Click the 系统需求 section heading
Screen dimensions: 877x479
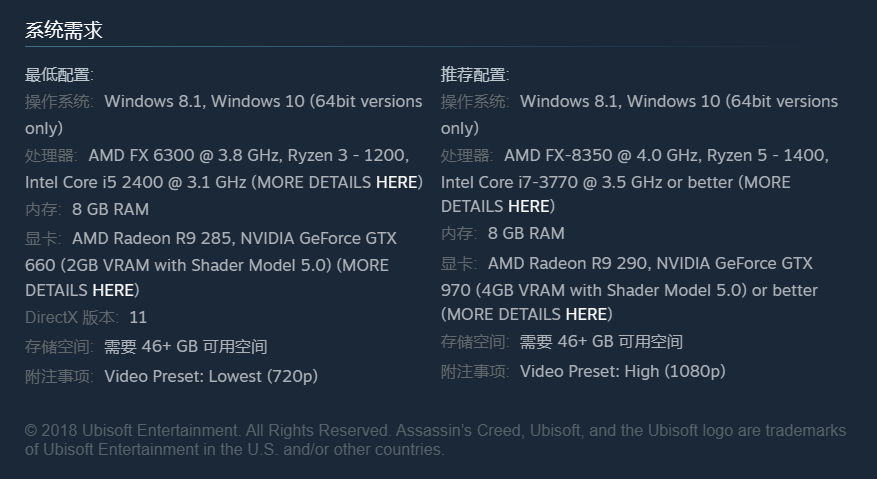coord(64,30)
